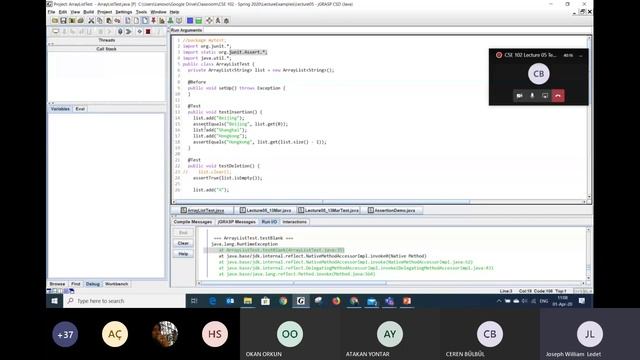Screen dimensions: 640x360
Task: Click the Undo toolbar icon
Action: tap(117, 20)
